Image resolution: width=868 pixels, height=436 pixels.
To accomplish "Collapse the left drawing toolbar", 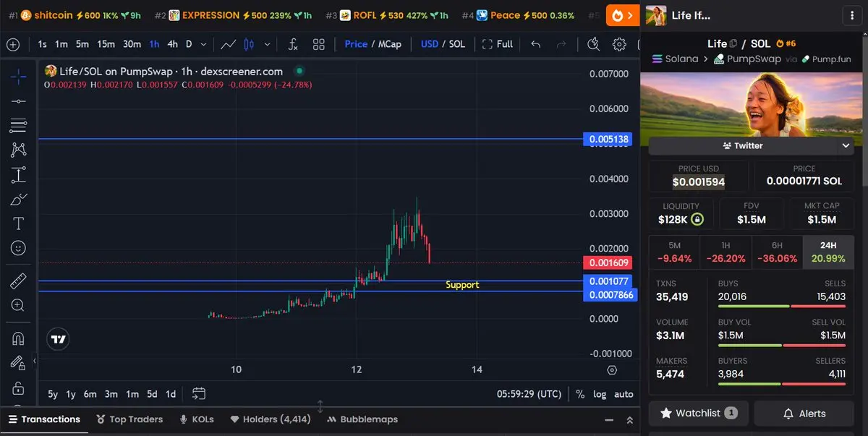I will (x=34, y=361).
